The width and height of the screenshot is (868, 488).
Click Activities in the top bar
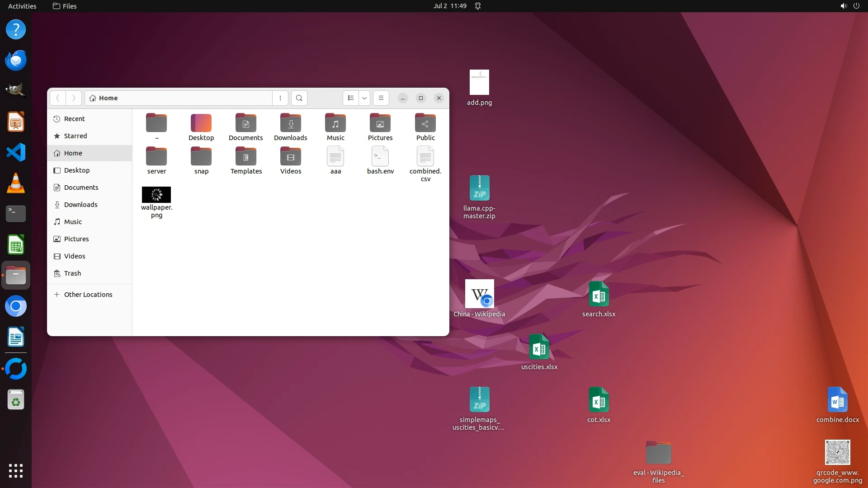pyautogui.click(x=22, y=6)
